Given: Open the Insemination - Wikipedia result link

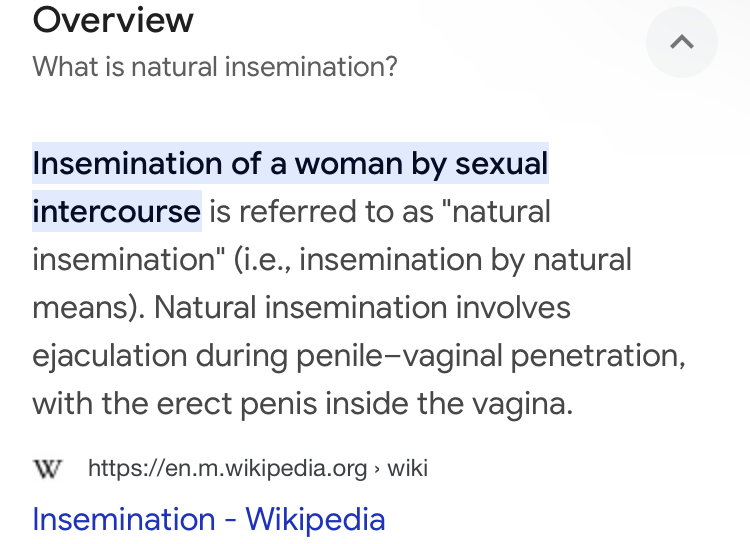Looking at the screenshot, I should click(209, 519).
